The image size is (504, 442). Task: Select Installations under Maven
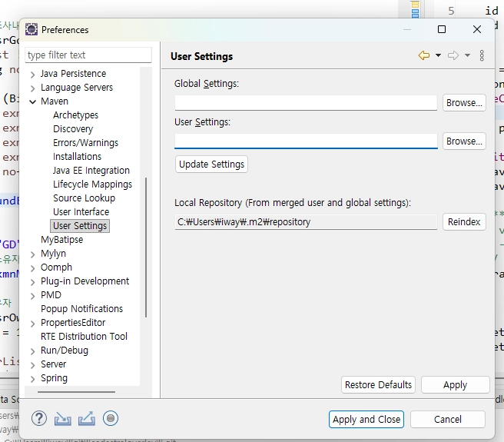coord(77,157)
